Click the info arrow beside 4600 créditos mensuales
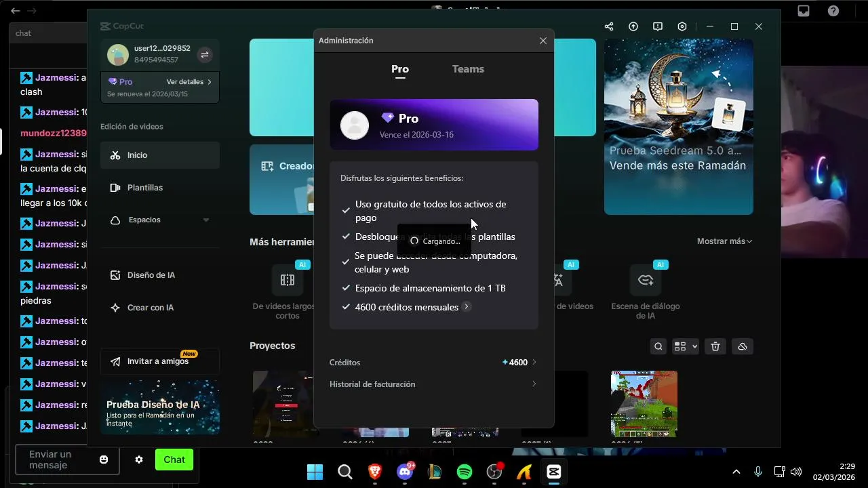The width and height of the screenshot is (868, 488). pos(466,307)
